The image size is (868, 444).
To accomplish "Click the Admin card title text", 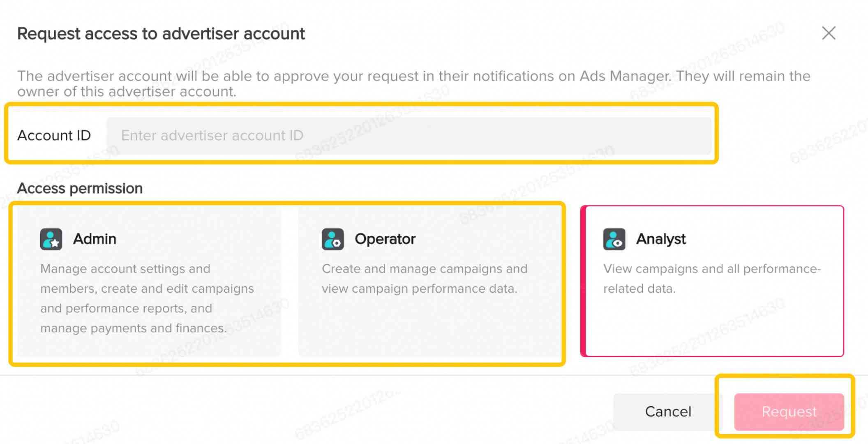I will [95, 239].
